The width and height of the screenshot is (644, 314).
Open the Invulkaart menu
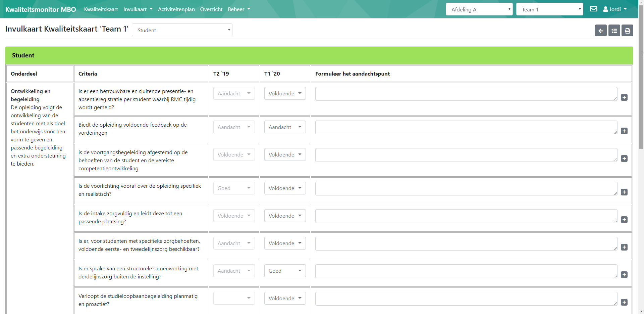coord(138,9)
